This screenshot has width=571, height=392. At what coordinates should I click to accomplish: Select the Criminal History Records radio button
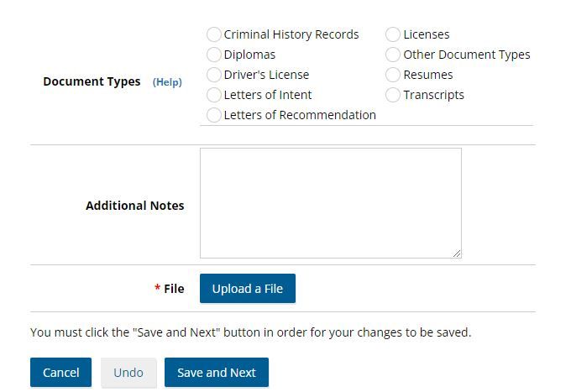tap(214, 34)
